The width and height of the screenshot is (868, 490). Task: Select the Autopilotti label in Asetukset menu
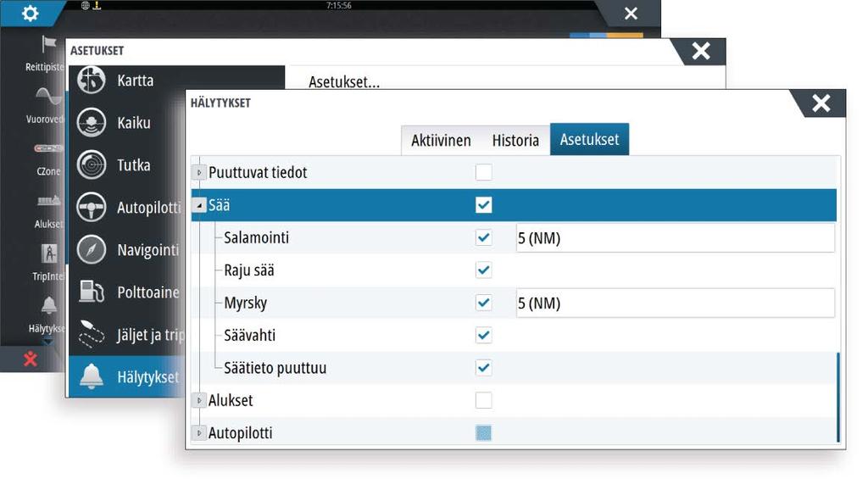click(x=149, y=208)
